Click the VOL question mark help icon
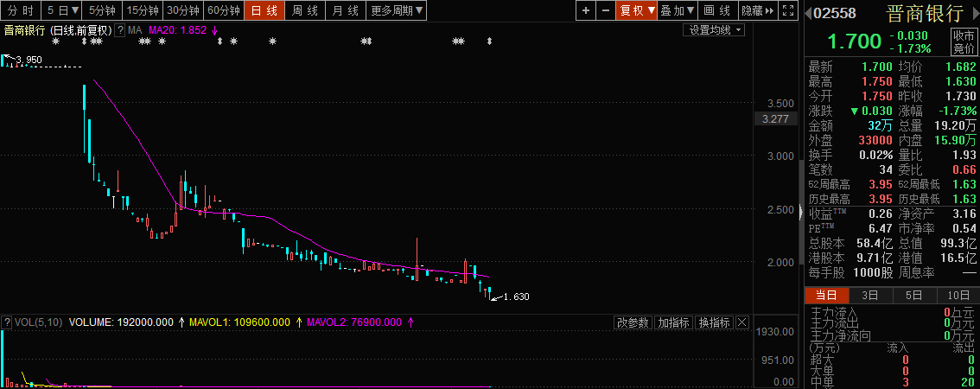The image size is (980, 389). tap(6, 322)
